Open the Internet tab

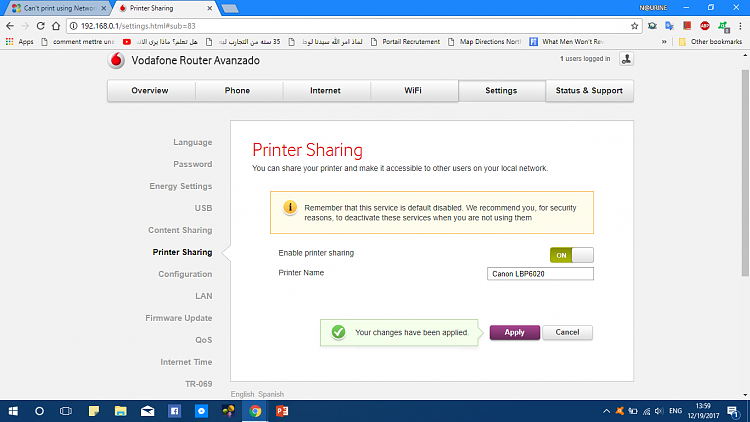(x=325, y=90)
